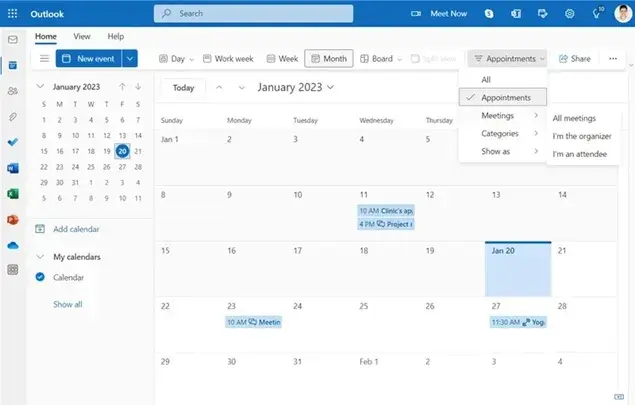Image resolution: width=635 pixels, height=405 pixels.
Task: Open the more options ellipsis
Action: (613, 59)
